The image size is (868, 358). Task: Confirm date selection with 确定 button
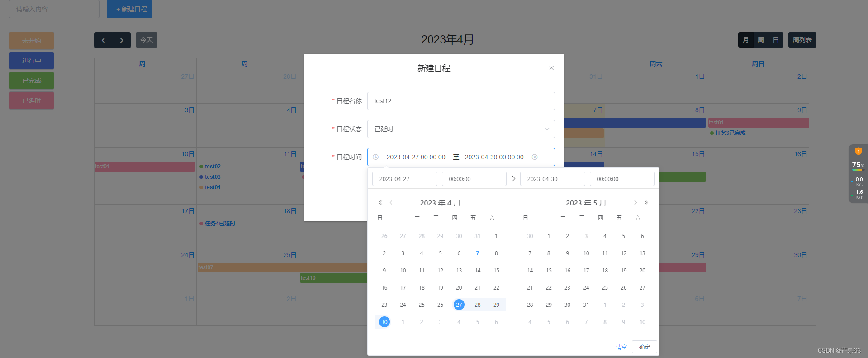(x=645, y=347)
